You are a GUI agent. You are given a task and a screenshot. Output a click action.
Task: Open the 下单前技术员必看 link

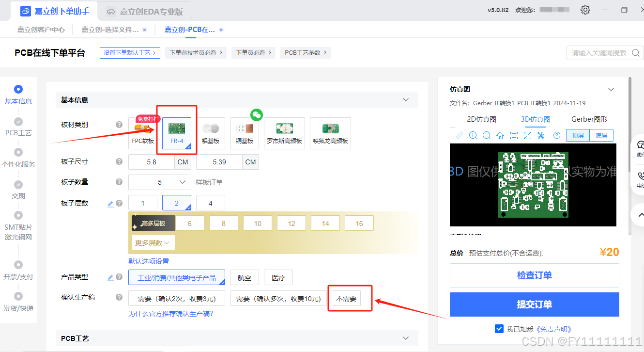click(x=196, y=52)
